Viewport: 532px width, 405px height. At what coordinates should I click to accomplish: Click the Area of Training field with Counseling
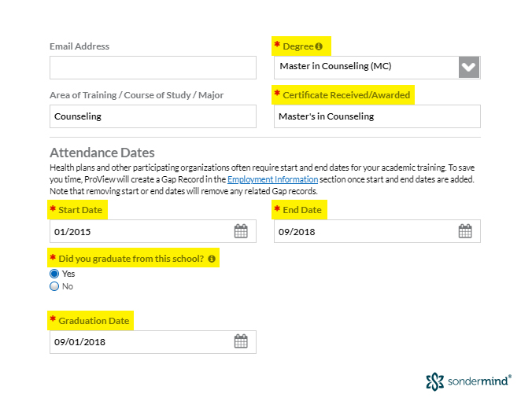coord(153,116)
